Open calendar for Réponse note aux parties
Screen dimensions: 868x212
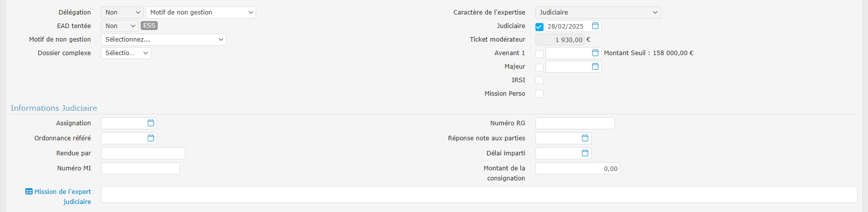click(x=585, y=138)
